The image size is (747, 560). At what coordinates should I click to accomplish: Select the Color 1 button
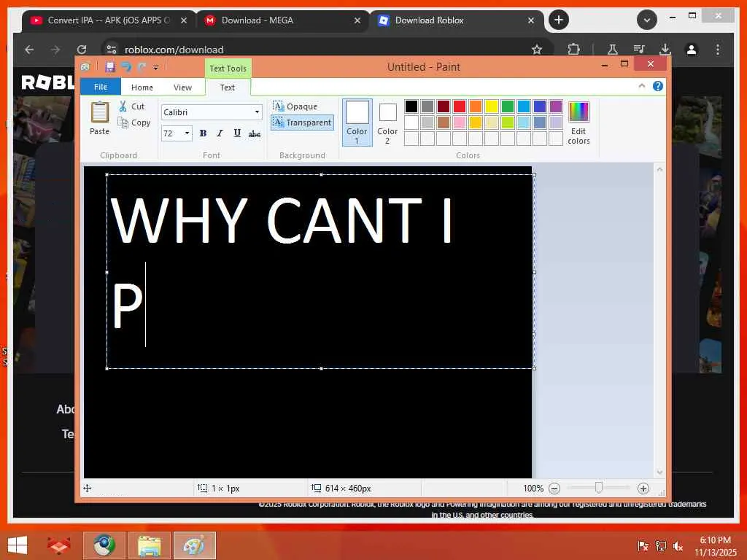357,122
